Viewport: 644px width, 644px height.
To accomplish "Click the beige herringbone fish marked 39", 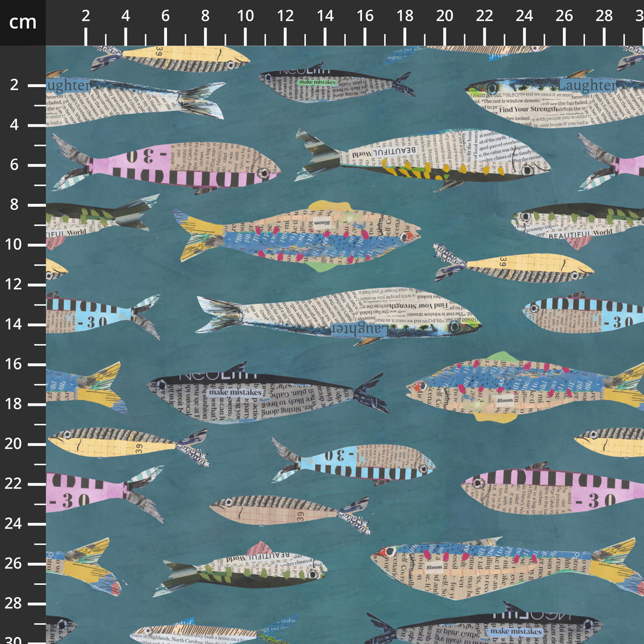I will point(290,513).
